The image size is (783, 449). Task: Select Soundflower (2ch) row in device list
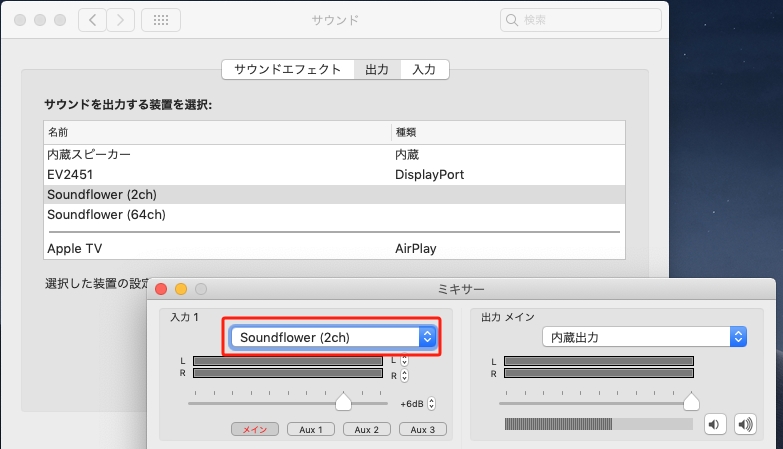click(334, 195)
